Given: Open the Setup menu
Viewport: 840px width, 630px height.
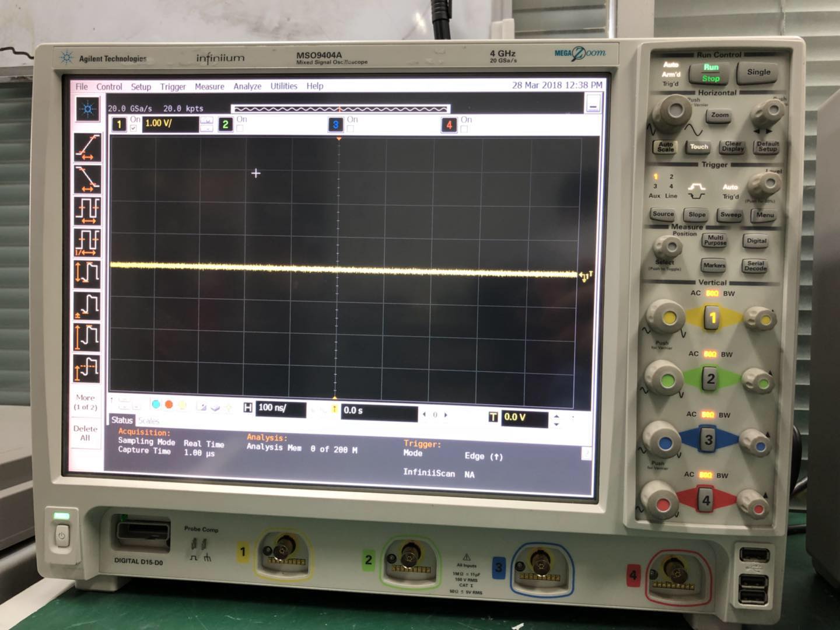Looking at the screenshot, I should point(141,87).
